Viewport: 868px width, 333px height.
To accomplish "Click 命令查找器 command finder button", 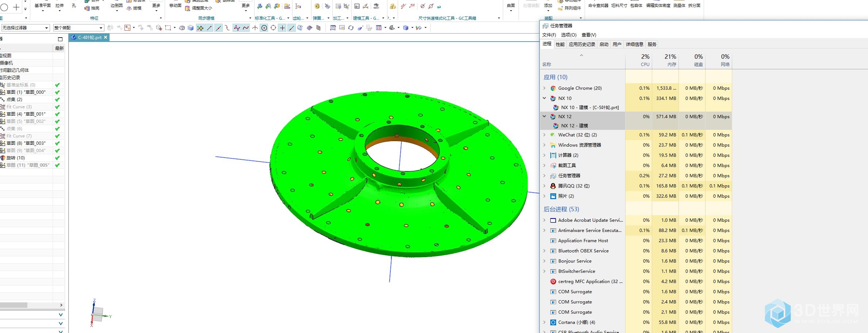I will 598,5.
